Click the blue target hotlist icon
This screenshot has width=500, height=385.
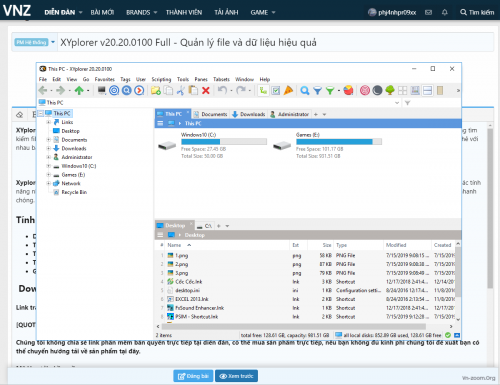point(114,90)
